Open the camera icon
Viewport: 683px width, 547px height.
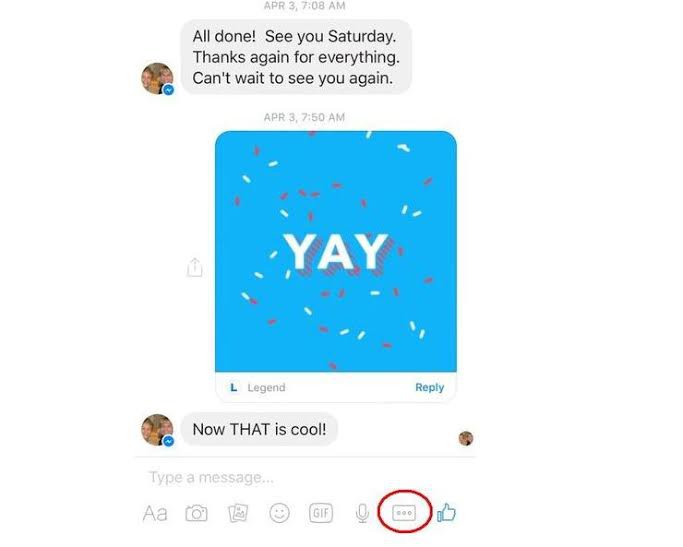pos(196,513)
